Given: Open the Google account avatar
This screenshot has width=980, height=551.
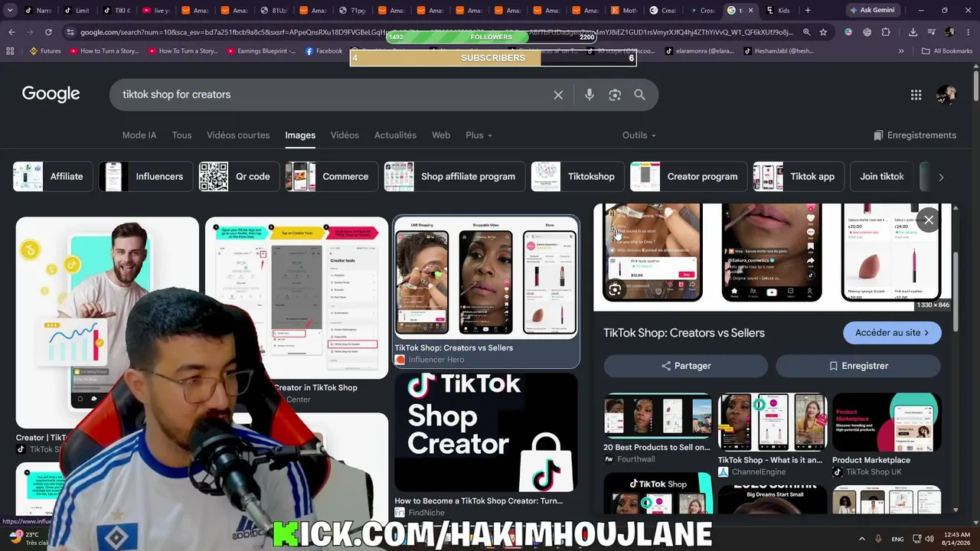Looking at the screenshot, I should [946, 95].
